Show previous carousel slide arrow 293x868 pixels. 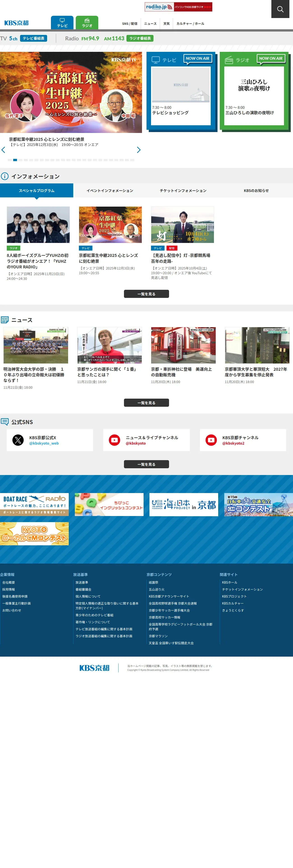(3, 150)
